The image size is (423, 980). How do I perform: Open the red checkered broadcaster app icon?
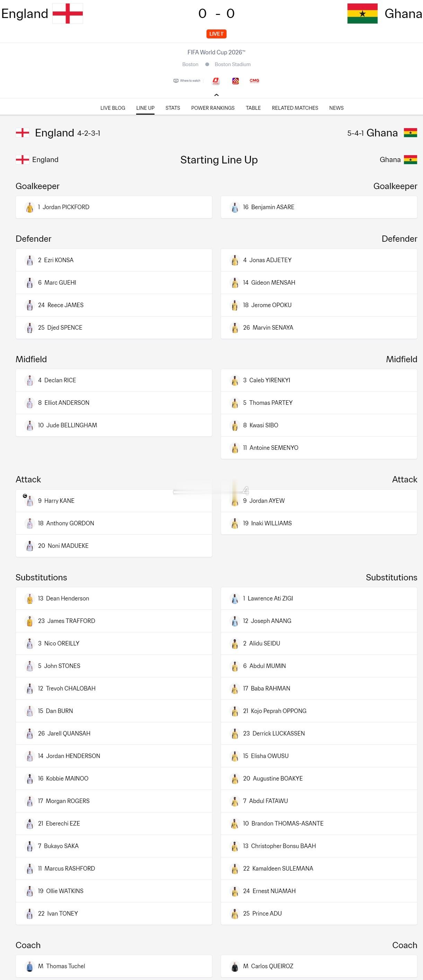[236, 81]
